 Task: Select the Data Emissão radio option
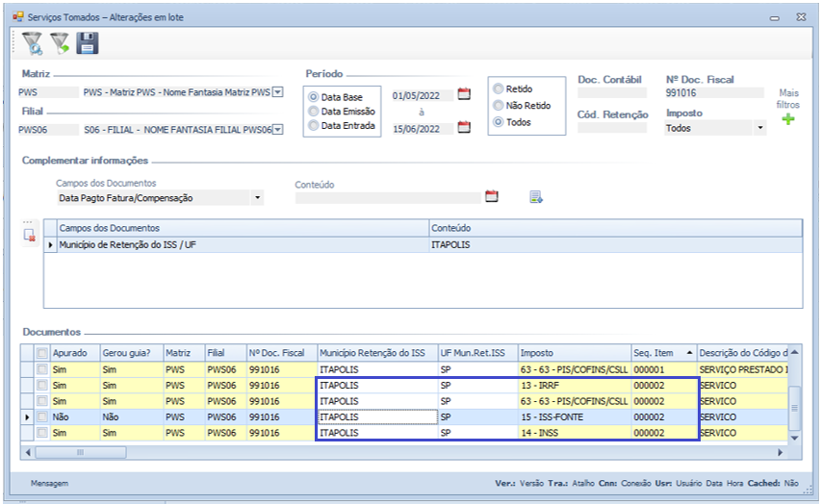[313, 112]
